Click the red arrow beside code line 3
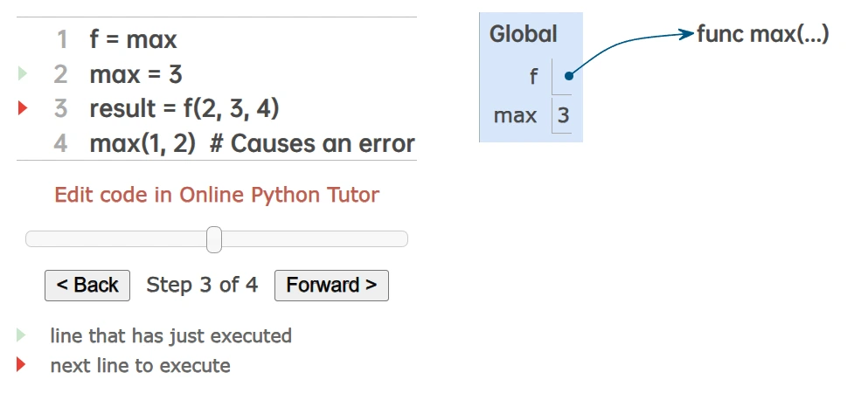868x393 pixels. (x=23, y=109)
